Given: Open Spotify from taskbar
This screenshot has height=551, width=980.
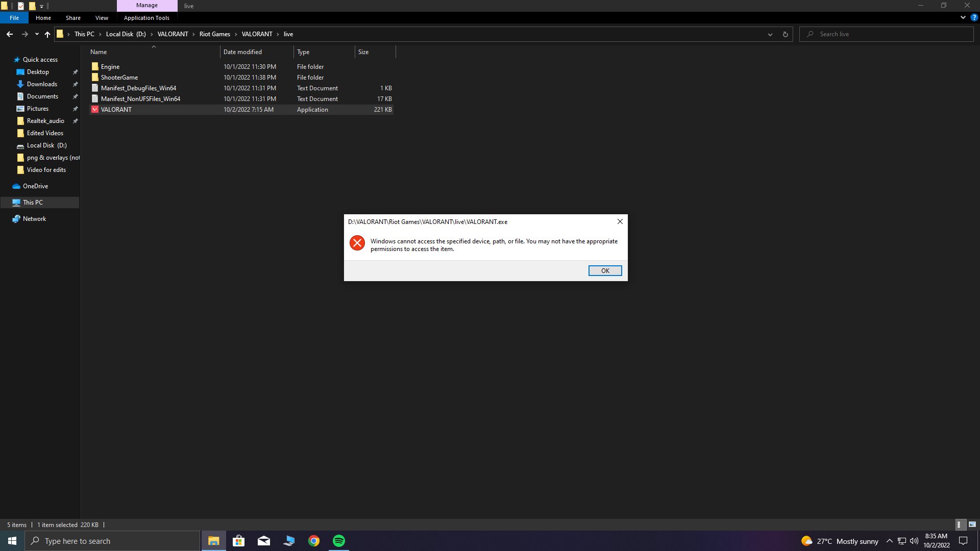Looking at the screenshot, I should 339,541.
